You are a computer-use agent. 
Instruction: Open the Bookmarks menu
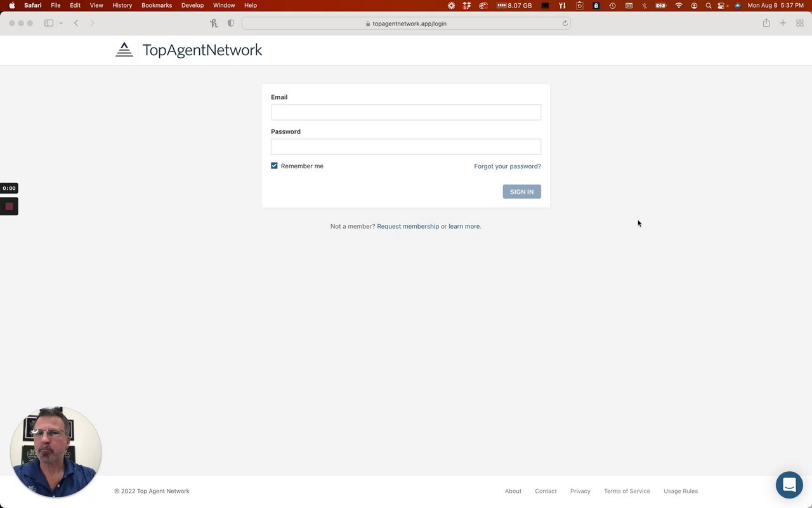point(157,5)
